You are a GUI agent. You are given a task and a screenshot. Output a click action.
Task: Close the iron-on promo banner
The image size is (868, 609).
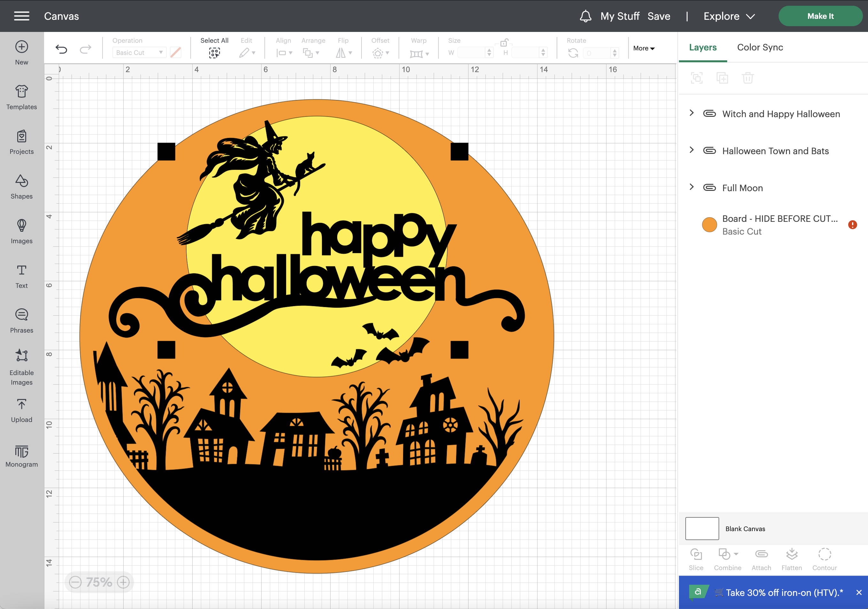(859, 592)
